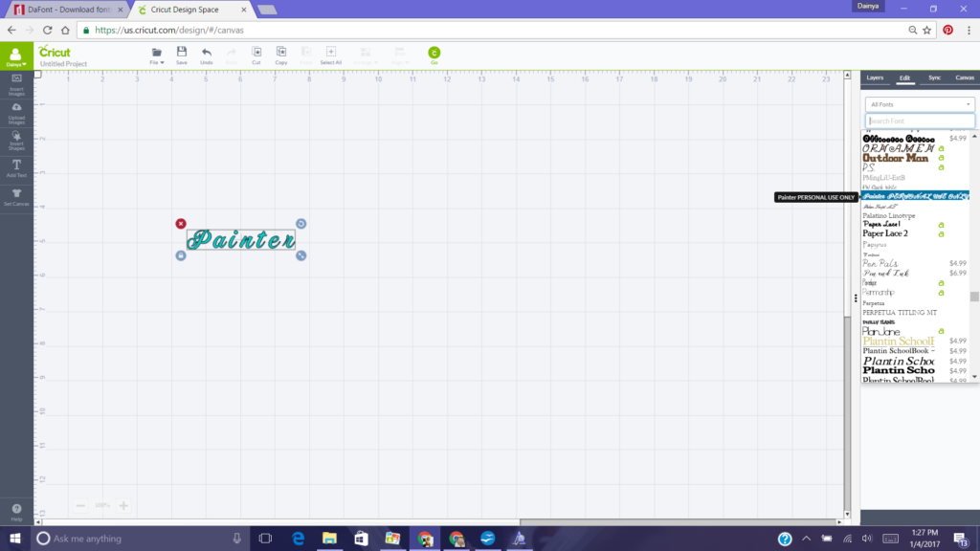Image resolution: width=980 pixels, height=551 pixels.
Task: Open File Explorer from the taskbar
Action: click(329, 539)
